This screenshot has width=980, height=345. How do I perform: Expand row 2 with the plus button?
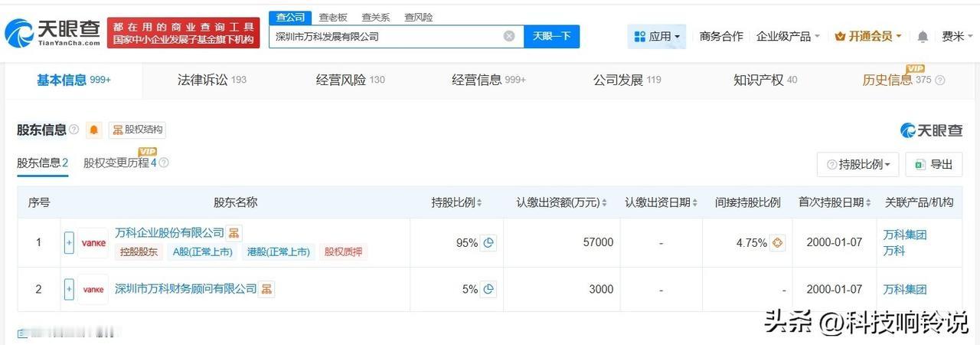(x=69, y=289)
